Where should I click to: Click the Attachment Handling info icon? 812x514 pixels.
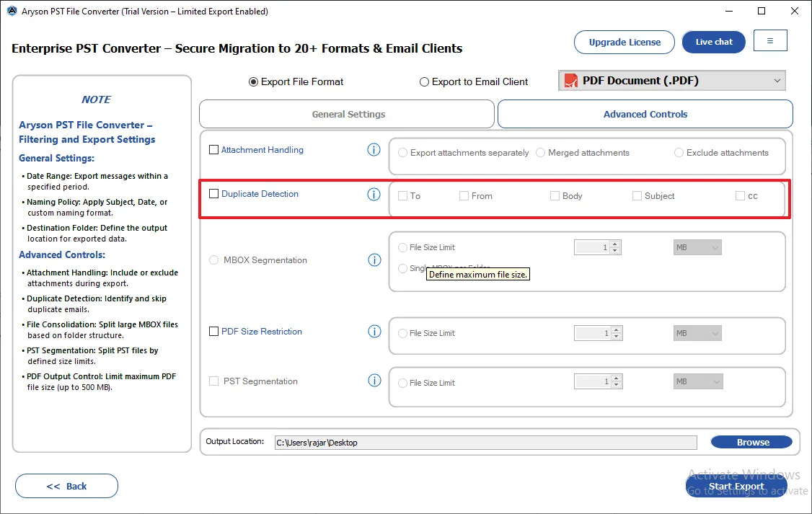pos(374,150)
